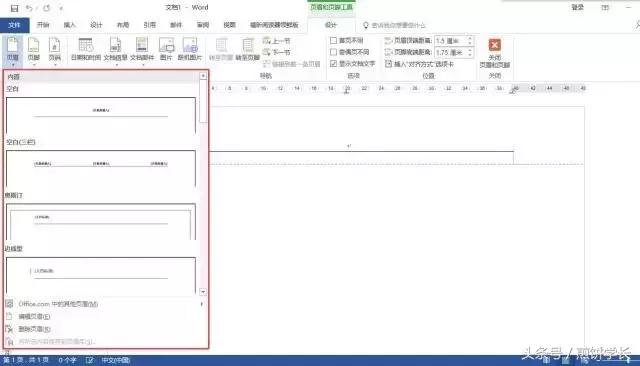
Task: Choose the 空白 (Blank) header thumbnail
Action: [101, 115]
